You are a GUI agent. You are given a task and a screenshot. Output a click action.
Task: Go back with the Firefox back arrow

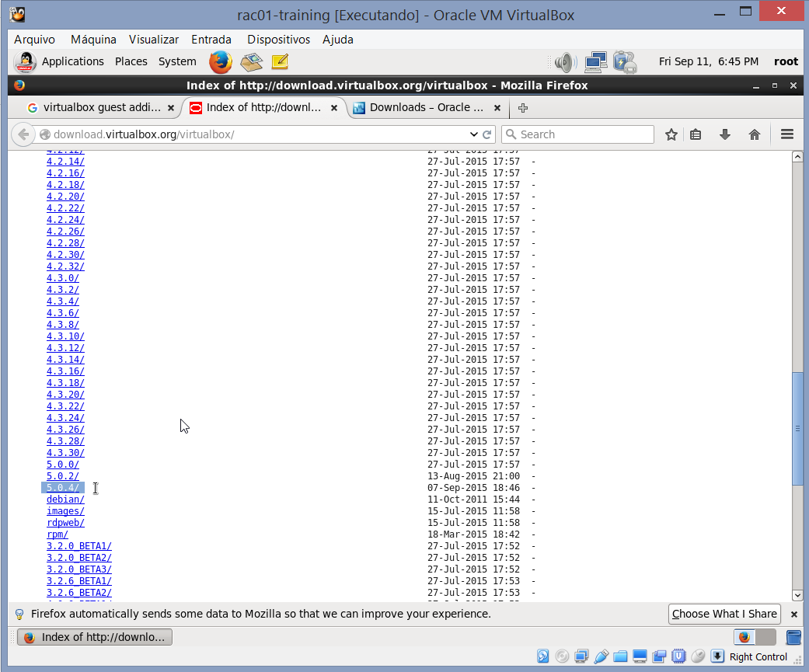point(23,134)
